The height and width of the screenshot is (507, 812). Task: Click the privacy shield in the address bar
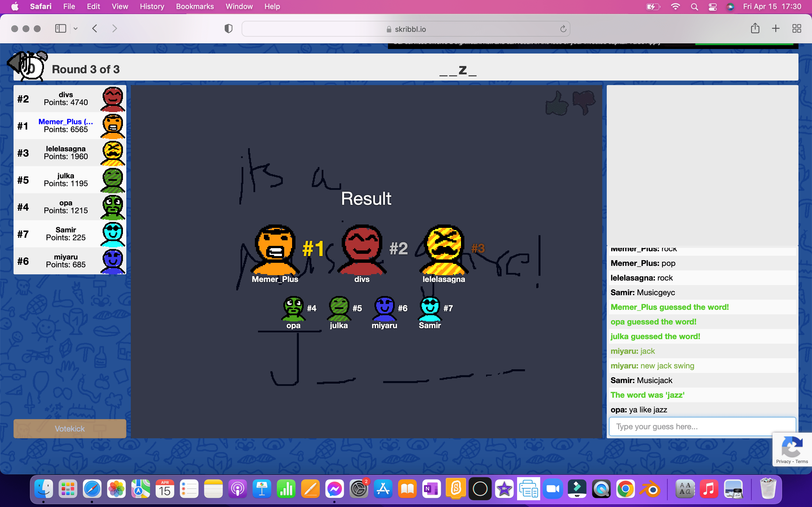point(228,28)
